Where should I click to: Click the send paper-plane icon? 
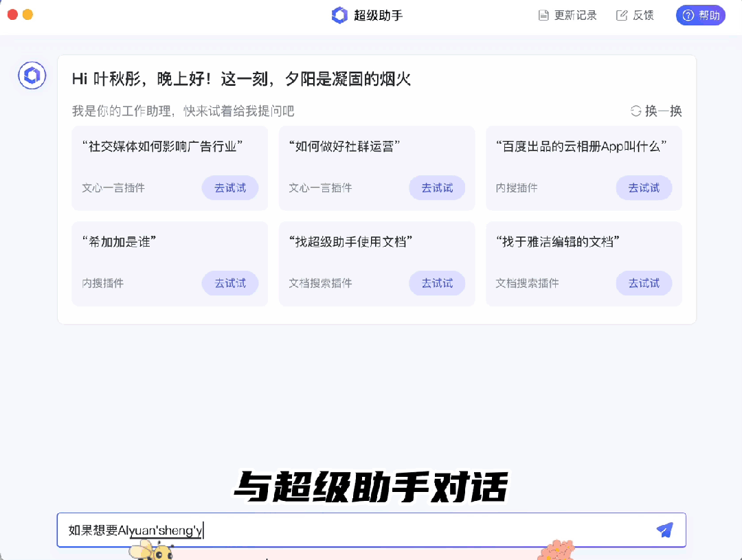664,530
